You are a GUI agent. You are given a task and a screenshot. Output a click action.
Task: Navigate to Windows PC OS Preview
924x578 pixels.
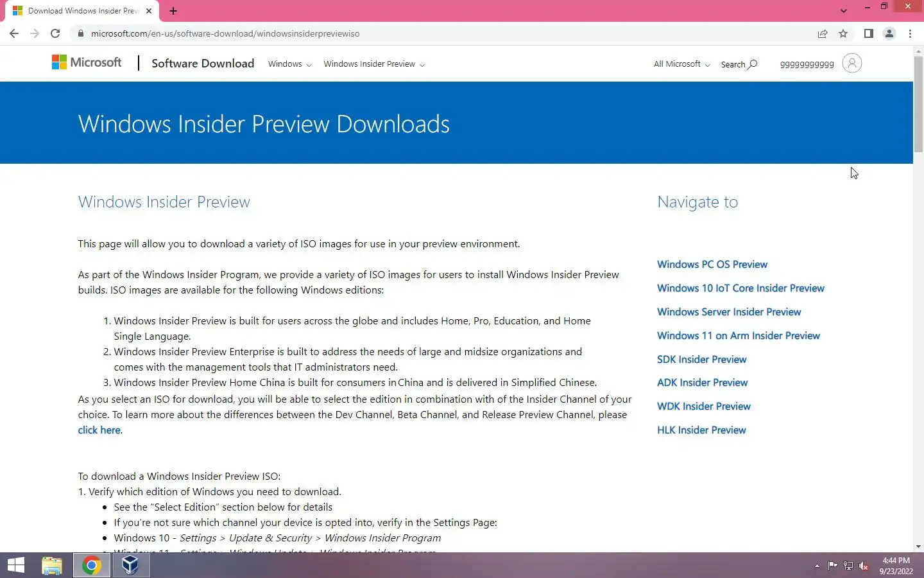712,265
